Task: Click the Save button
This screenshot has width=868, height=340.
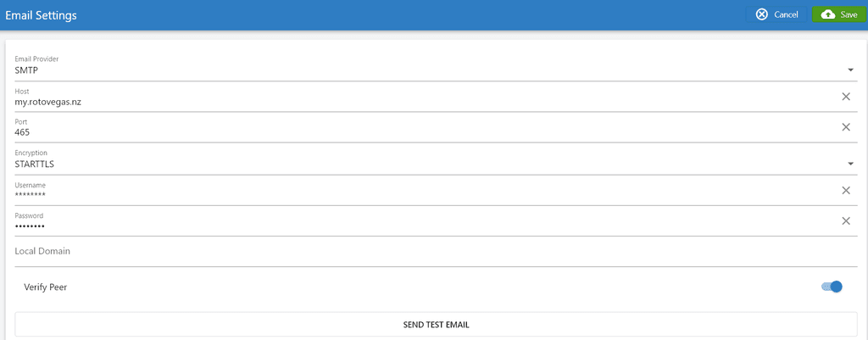Action: [x=839, y=14]
